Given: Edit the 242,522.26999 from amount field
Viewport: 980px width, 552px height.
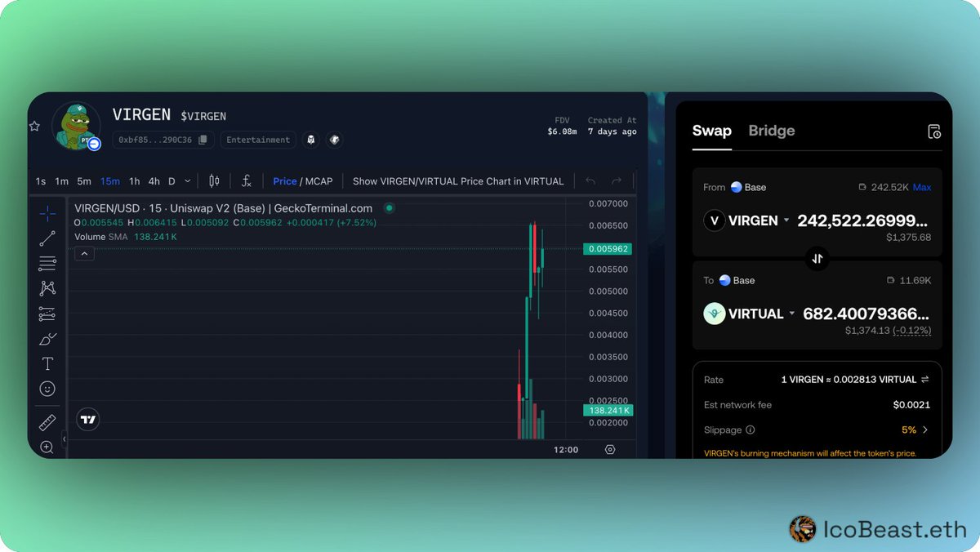Looking at the screenshot, I should (862, 220).
